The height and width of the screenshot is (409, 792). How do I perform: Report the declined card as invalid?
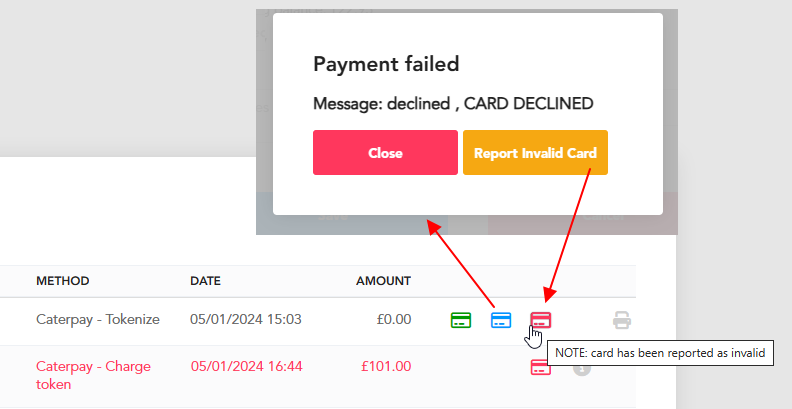point(535,152)
